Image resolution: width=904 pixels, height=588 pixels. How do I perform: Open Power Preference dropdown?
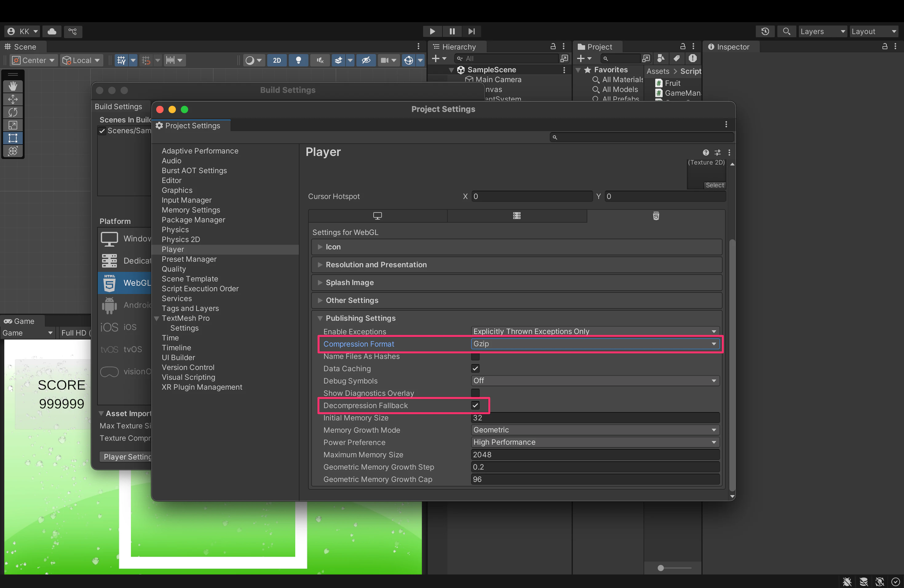595,442
